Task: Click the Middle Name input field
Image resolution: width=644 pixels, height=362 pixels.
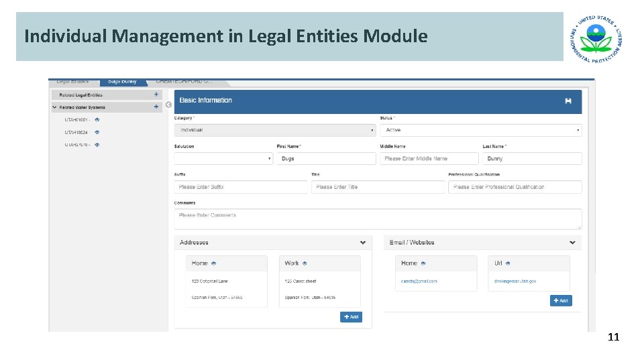Action: coord(429,158)
